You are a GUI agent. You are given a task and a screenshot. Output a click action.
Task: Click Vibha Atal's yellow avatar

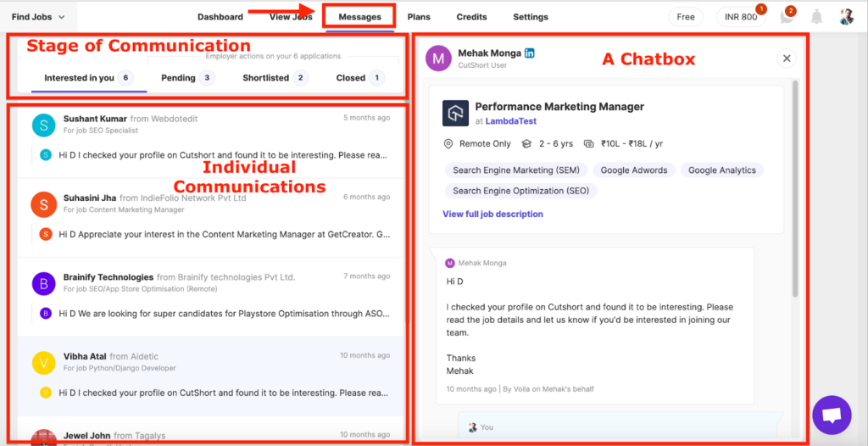click(x=44, y=363)
